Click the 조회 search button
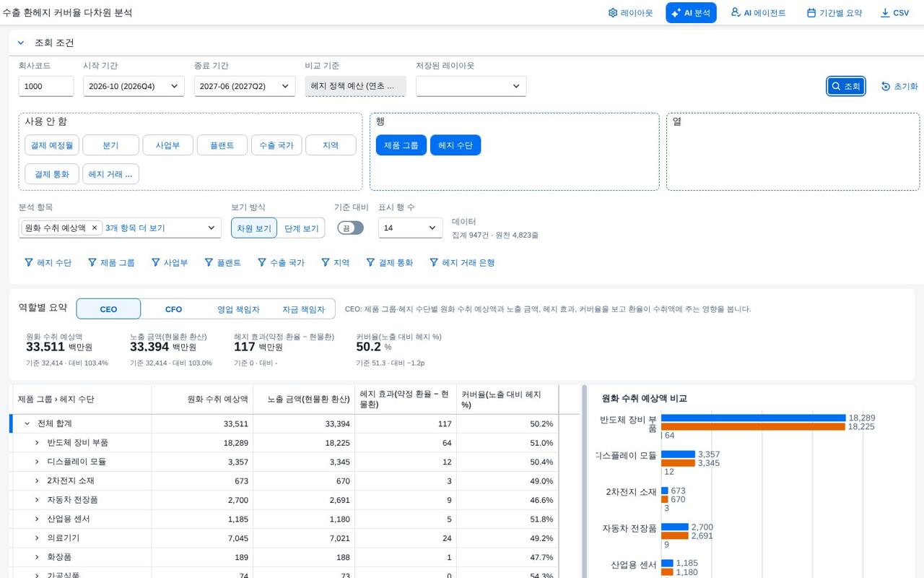This screenshot has height=578, width=924. (846, 86)
